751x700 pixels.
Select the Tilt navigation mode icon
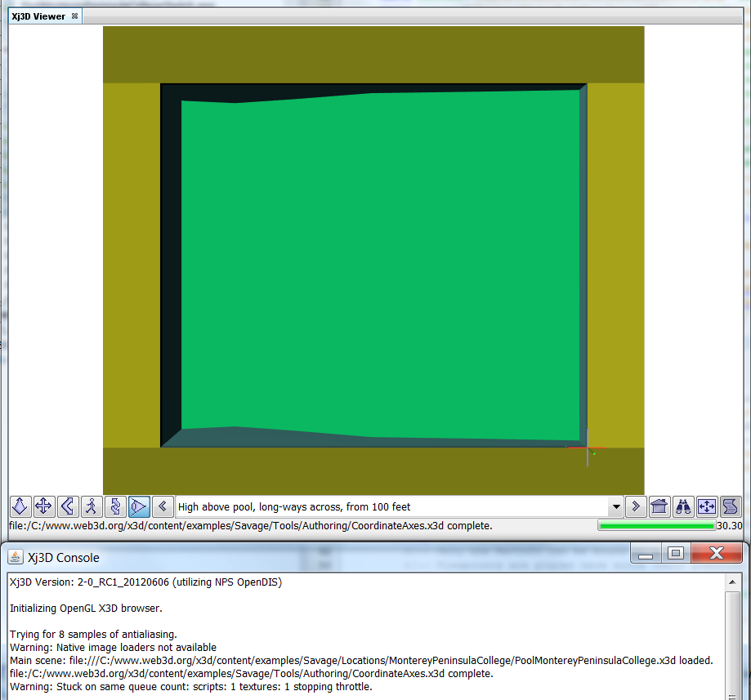pyautogui.click(x=68, y=506)
